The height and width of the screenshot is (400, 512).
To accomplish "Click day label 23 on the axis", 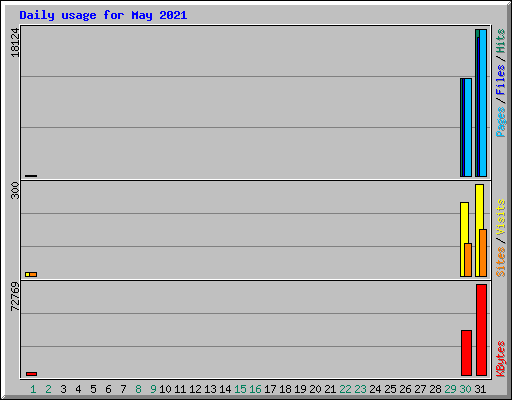I will [360, 389].
